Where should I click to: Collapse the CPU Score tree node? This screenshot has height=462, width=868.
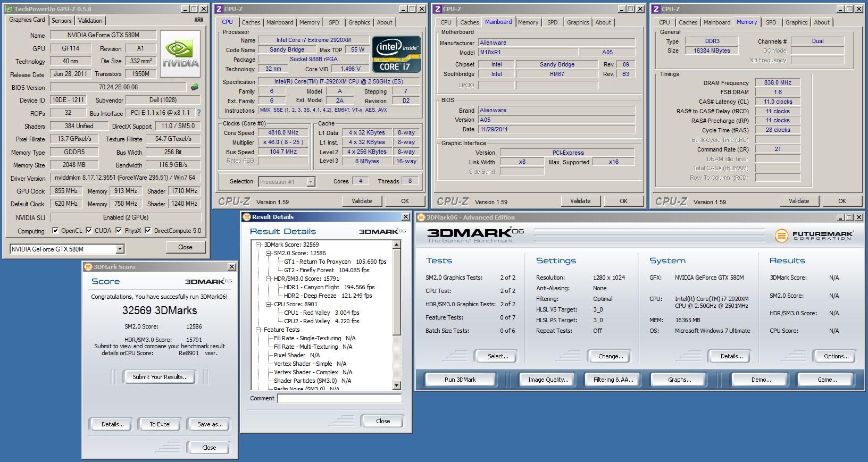[269, 304]
